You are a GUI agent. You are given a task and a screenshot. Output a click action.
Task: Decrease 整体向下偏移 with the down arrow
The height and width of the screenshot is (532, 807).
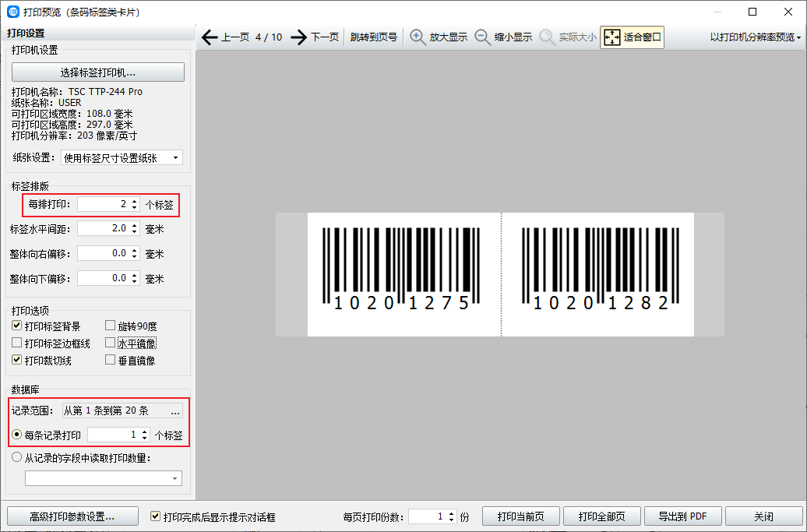tap(134, 282)
